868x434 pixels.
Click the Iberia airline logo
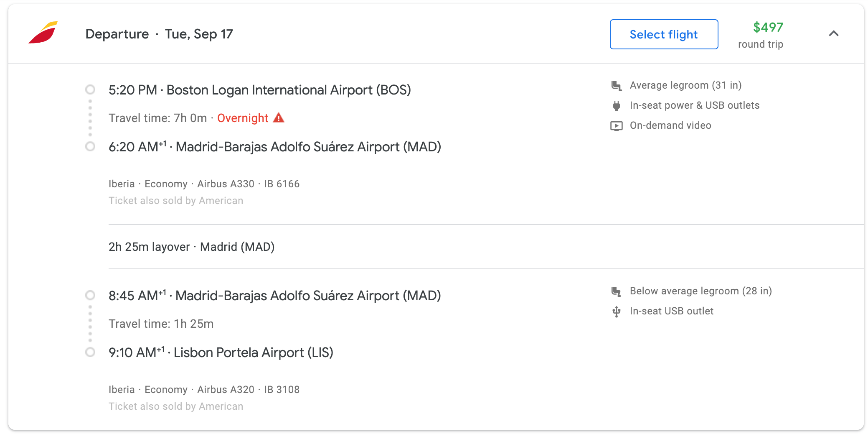click(43, 33)
